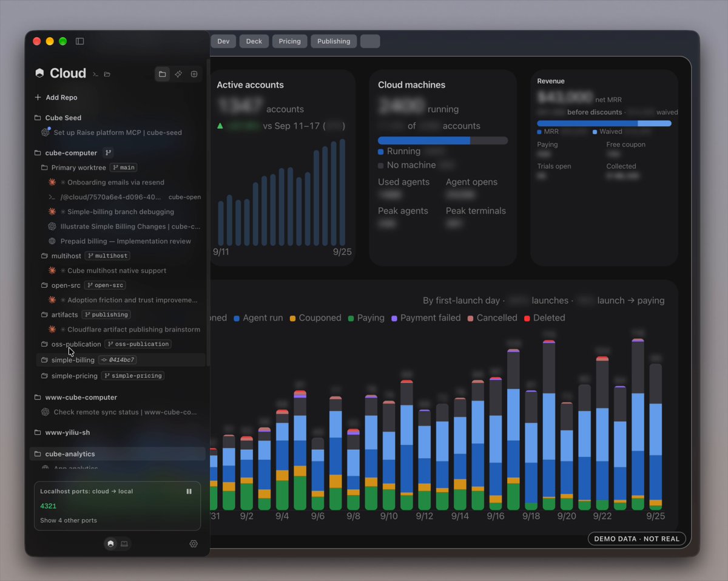Click the Paying legend color swatch
Image resolution: width=728 pixels, height=581 pixels.
[x=352, y=318]
